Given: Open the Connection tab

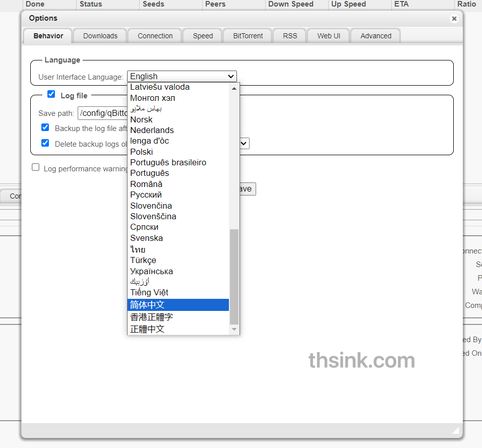Looking at the screenshot, I should 155,36.
